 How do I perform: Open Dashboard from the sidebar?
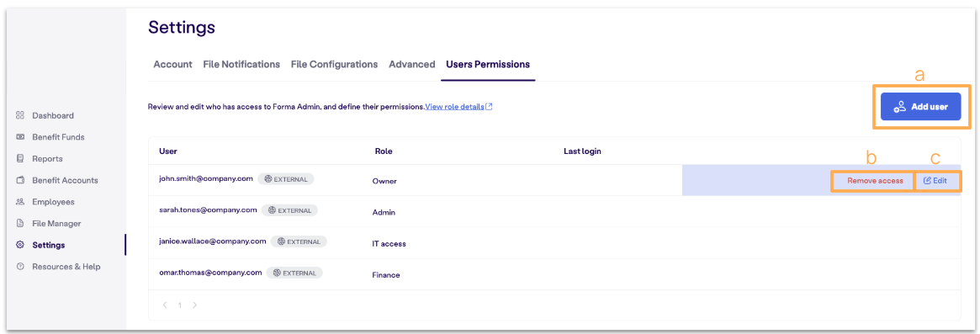pyautogui.click(x=52, y=116)
